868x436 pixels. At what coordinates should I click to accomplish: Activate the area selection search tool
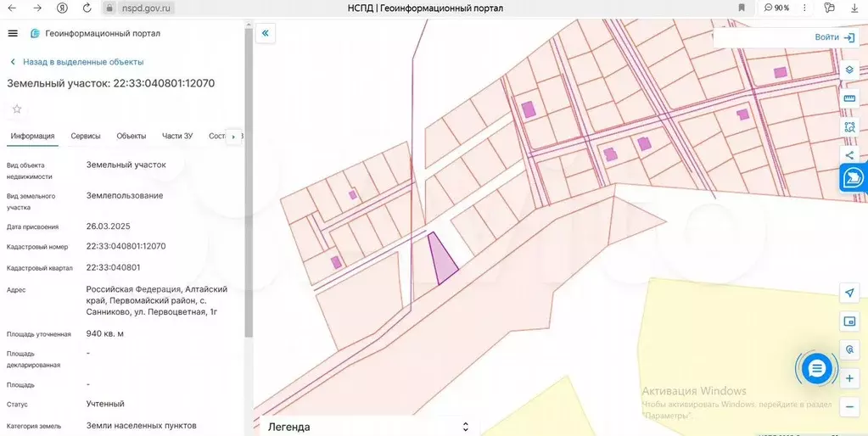coord(849,126)
